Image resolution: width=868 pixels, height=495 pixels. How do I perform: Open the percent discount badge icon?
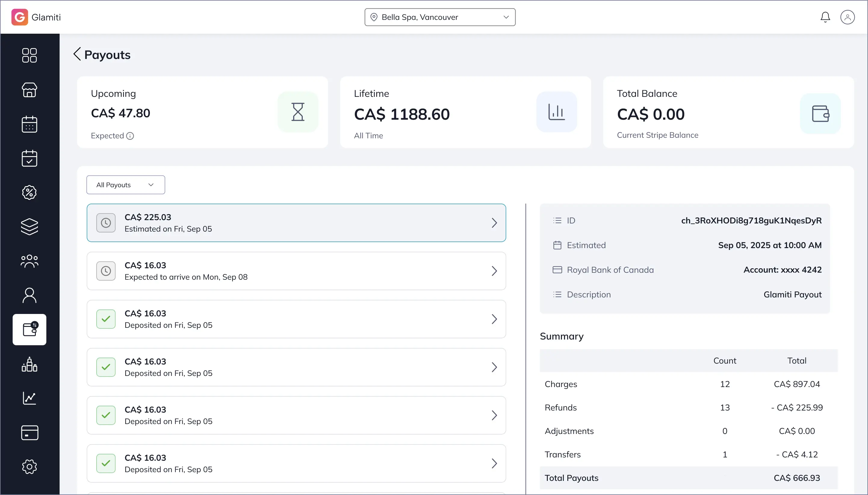(29, 192)
